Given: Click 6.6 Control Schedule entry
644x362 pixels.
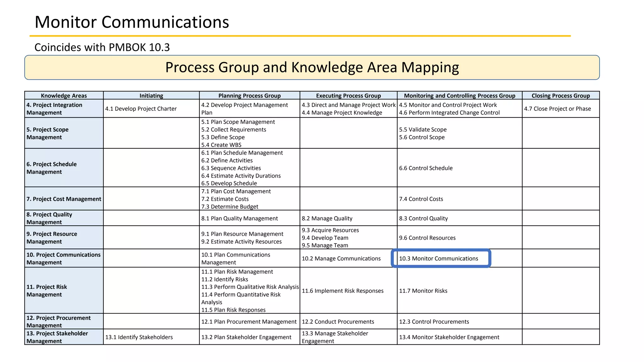Looking at the screenshot, I should [426, 168].
